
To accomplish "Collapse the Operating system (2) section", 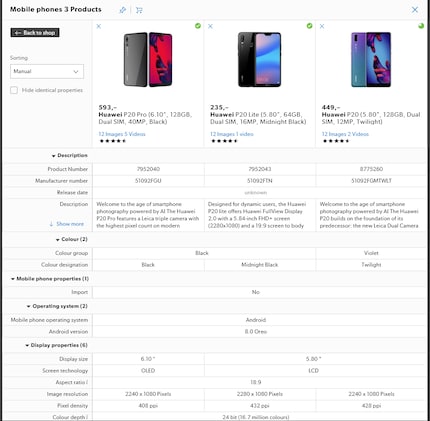I will pyautogui.click(x=57, y=306).
